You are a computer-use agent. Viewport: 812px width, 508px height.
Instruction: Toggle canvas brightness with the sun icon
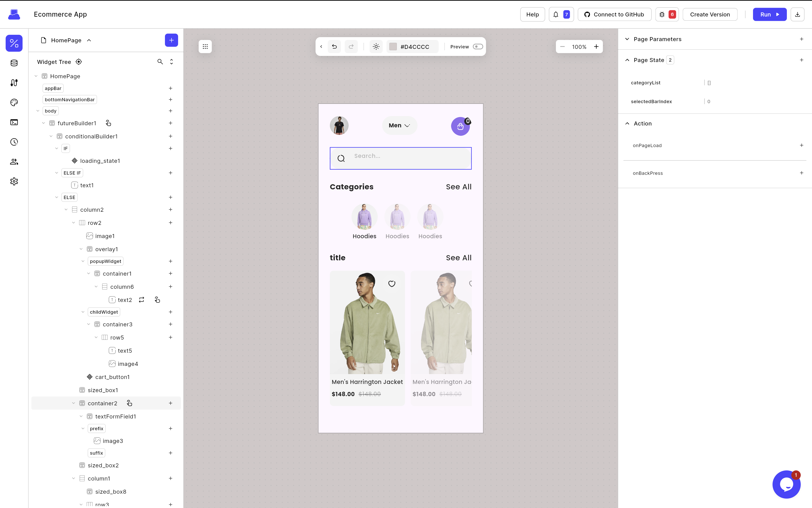pyautogui.click(x=376, y=46)
